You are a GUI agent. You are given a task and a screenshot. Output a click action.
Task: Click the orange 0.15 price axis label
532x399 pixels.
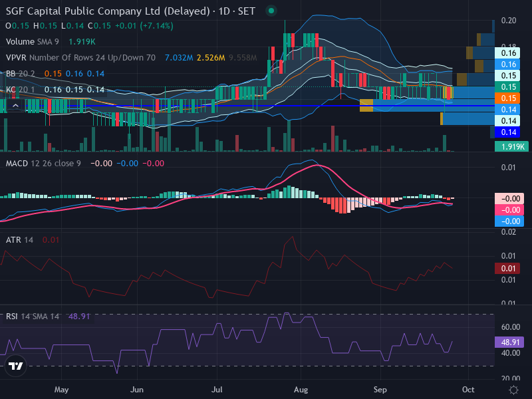click(x=507, y=98)
